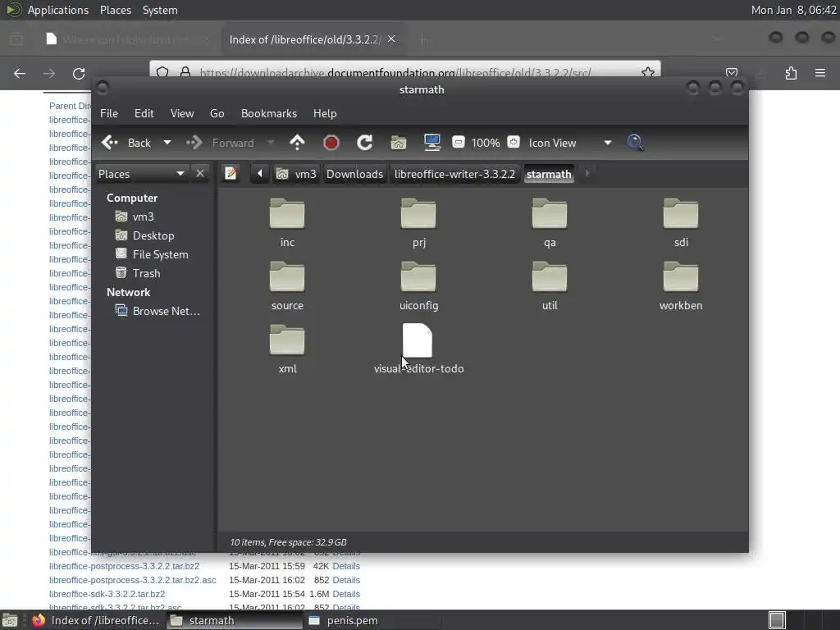840x630 pixels.
Task: Toggle text location entry pencil icon
Action: (x=231, y=174)
